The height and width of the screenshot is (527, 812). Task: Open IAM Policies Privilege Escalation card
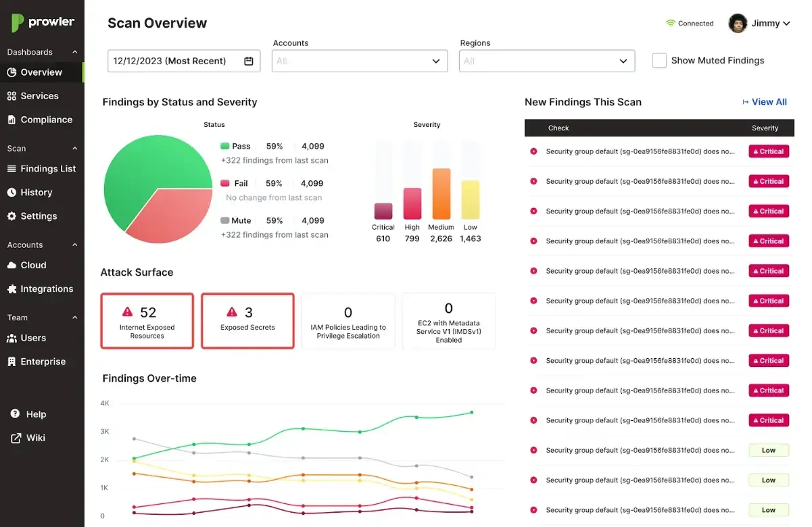[x=348, y=321]
